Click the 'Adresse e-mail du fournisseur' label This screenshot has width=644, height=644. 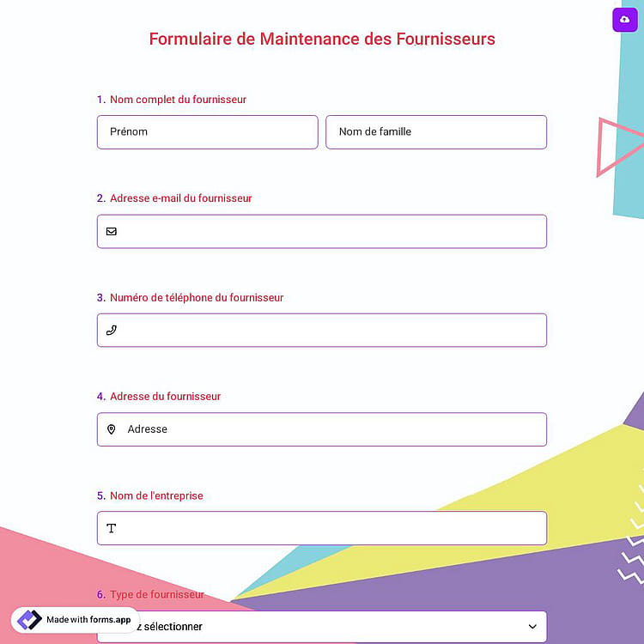[x=180, y=198]
